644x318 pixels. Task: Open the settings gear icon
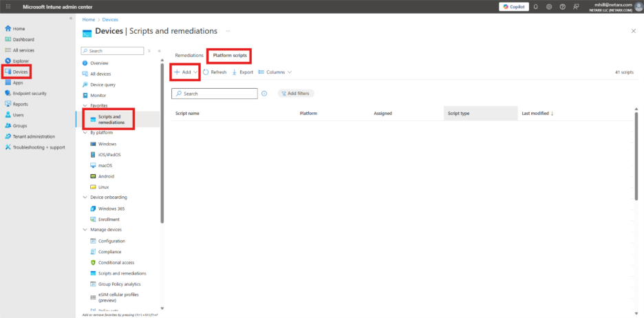(x=549, y=6)
